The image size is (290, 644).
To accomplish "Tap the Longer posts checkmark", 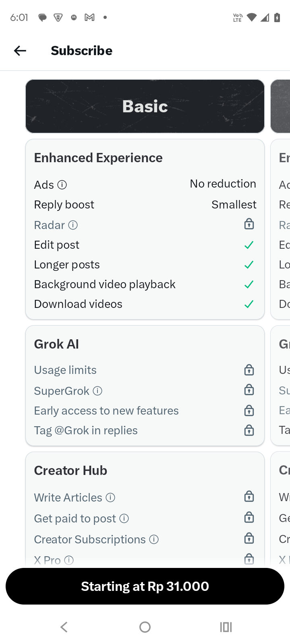I will (x=249, y=264).
